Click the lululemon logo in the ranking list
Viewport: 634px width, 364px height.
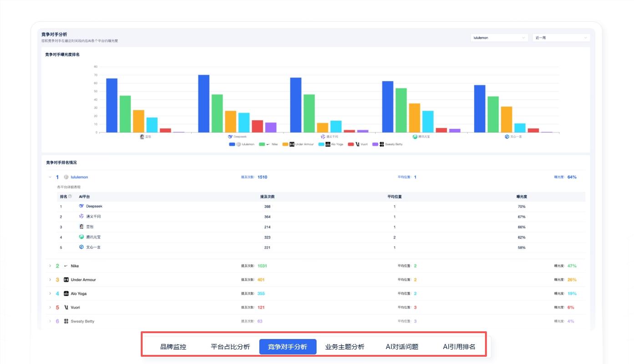pos(66,177)
